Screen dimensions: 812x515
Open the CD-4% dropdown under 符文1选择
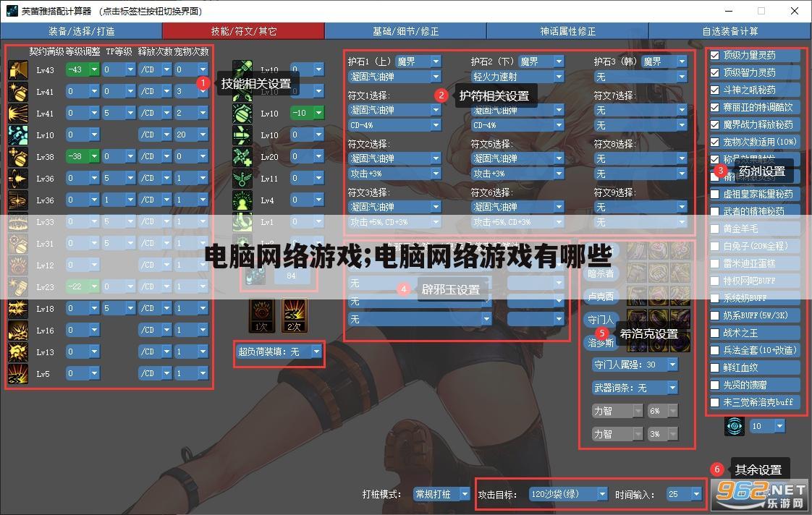[x=394, y=125]
